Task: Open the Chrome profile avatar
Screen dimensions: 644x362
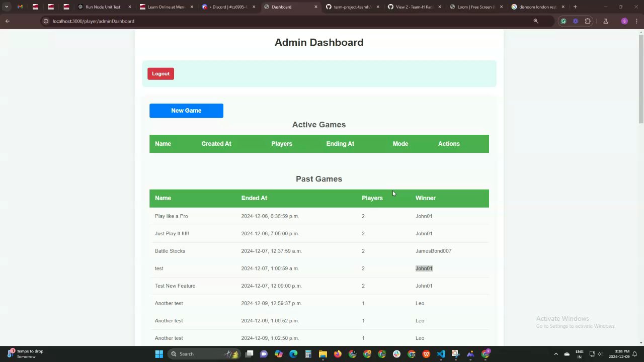Action: (x=624, y=21)
